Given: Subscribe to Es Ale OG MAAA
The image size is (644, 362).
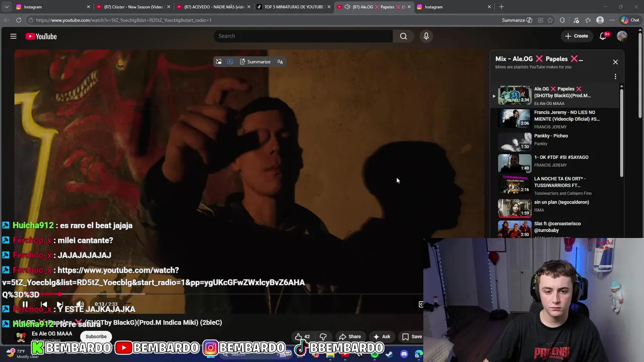Looking at the screenshot, I should pyautogui.click(x=96, y=336).
